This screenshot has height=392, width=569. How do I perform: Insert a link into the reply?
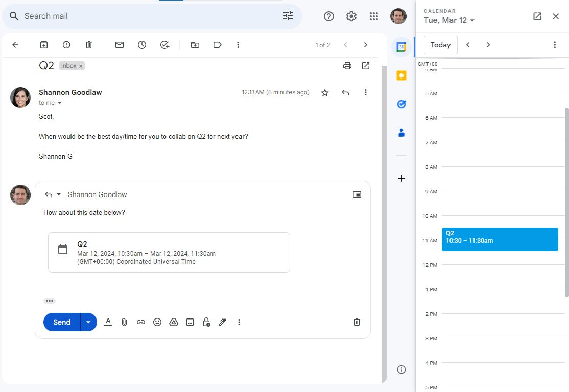pos(141,322)
